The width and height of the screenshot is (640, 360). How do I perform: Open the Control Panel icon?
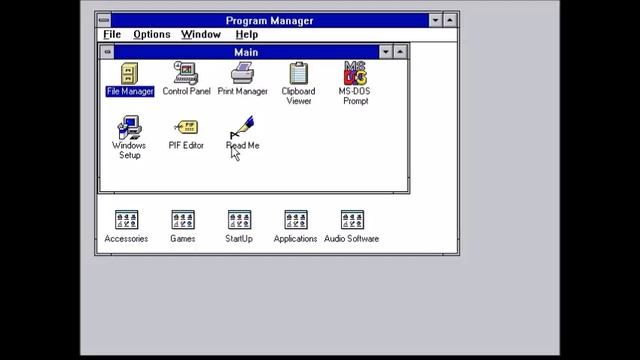(186, 73)
